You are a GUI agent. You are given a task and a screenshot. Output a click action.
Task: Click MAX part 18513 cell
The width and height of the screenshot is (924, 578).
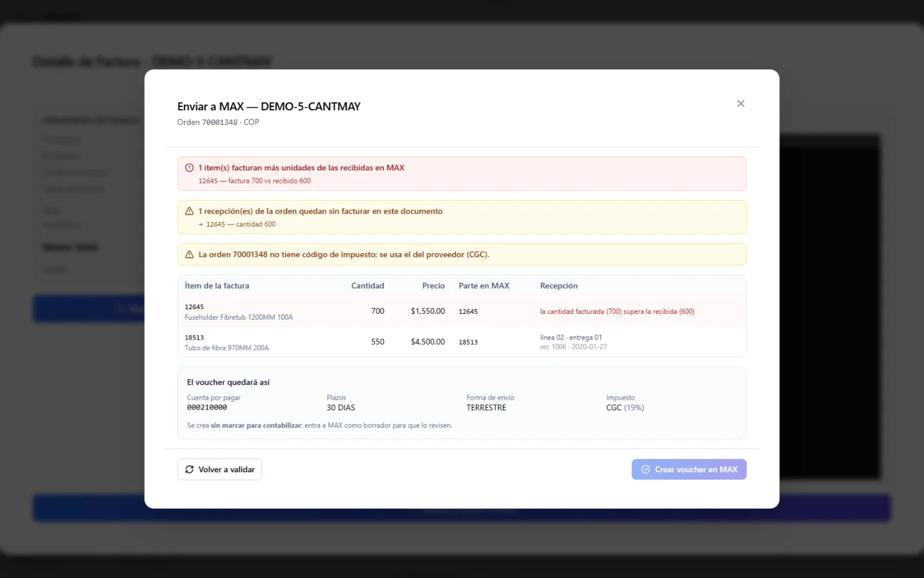(x=468, y=342)
